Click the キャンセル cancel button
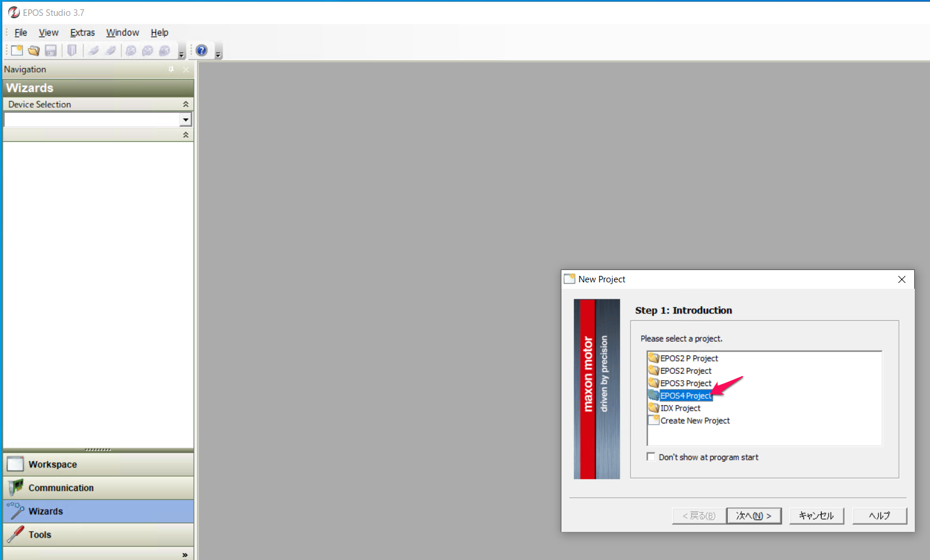This screenshot has height=560, width=930. (816, 515)
